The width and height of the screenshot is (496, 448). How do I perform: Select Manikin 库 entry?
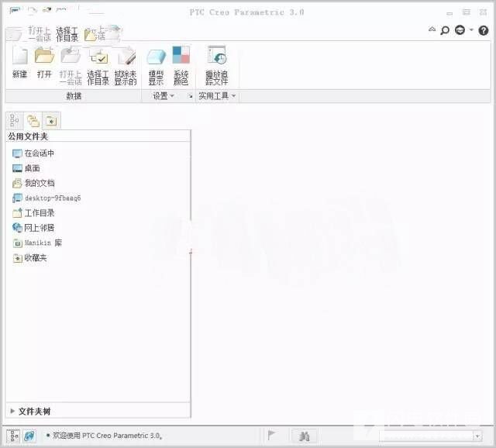coord(37,243)
